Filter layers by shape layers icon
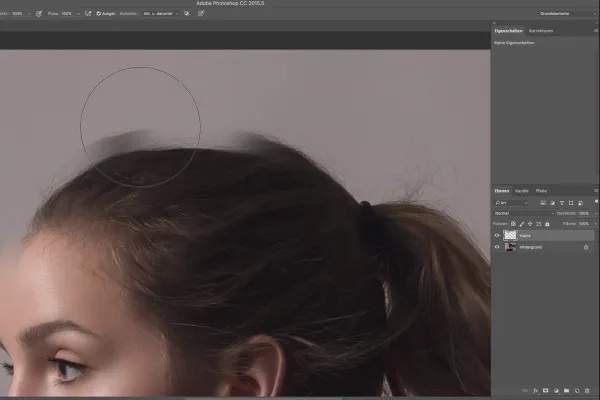 [x=571, y=203]
